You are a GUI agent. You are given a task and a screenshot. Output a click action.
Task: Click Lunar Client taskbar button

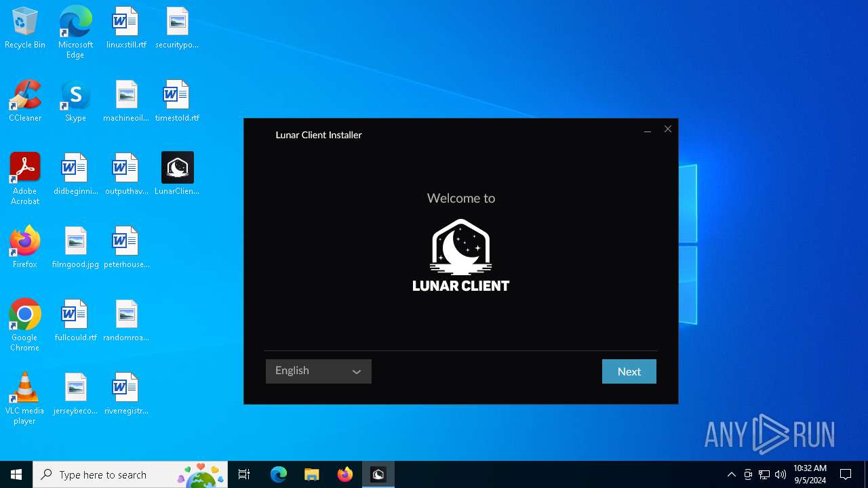tap(378, 474)
